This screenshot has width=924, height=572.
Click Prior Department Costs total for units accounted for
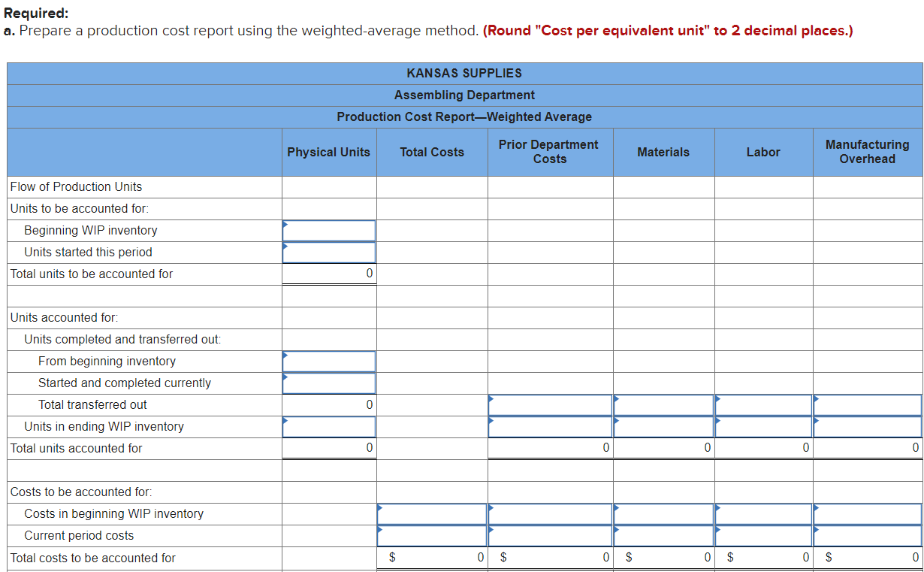(x=550, y=448)
